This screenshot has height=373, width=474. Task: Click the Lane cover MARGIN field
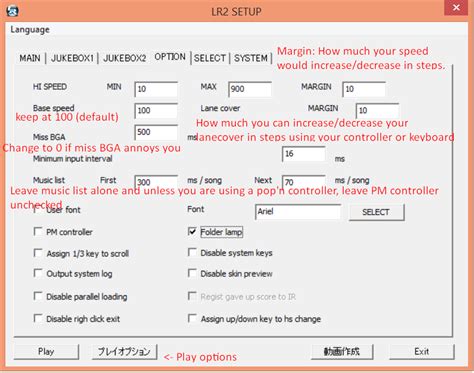point(377,111)
